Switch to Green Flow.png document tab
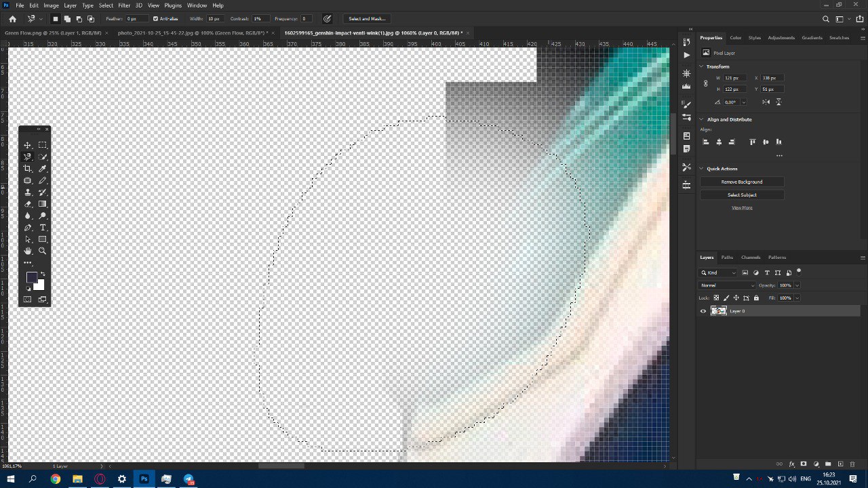Viewport: 868px width, 488px height. (53, 33)
